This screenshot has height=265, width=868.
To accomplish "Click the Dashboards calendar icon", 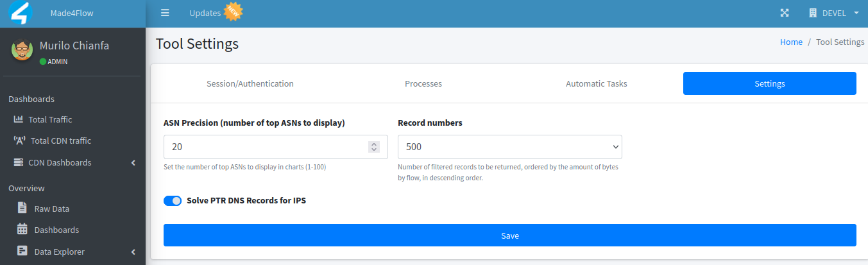I will [x=22, y=229].
